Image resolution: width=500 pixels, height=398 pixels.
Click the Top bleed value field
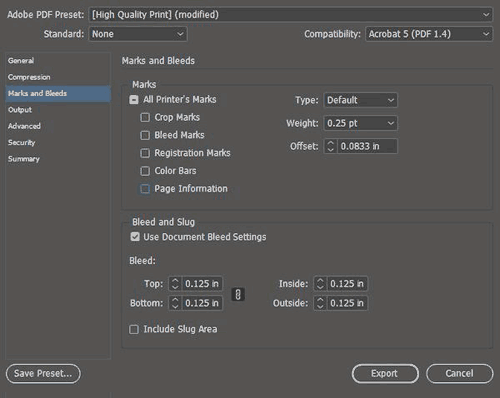pos(202,284)
